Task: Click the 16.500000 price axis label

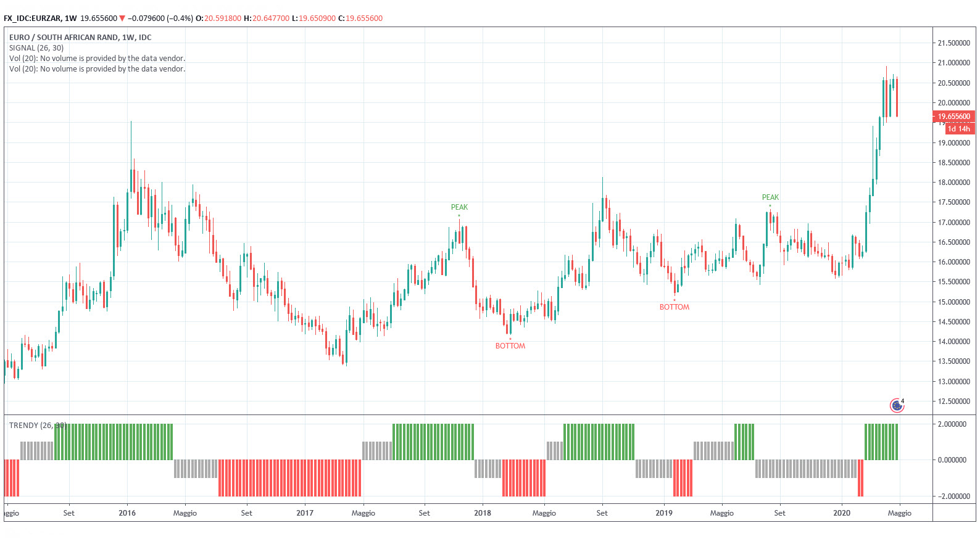Action: [954, 242]
